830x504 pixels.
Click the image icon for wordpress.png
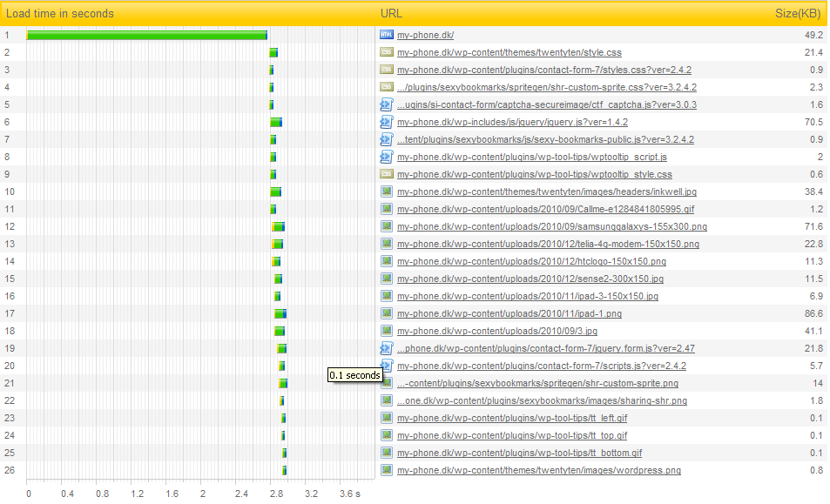point(387,470)
